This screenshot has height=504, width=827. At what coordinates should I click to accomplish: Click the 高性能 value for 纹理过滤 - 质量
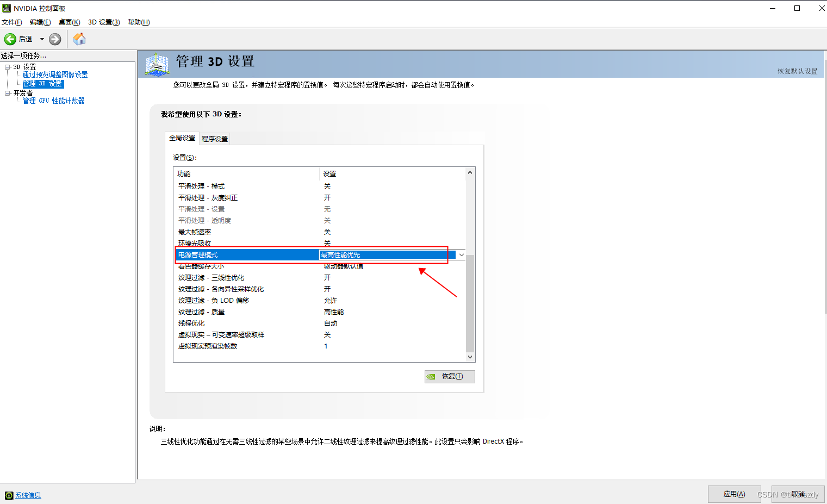coord(334,312)
